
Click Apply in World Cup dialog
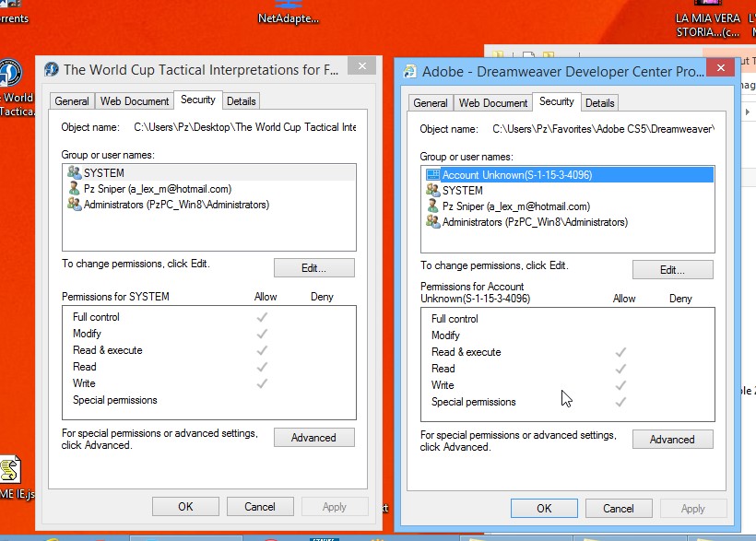point(335,507)
